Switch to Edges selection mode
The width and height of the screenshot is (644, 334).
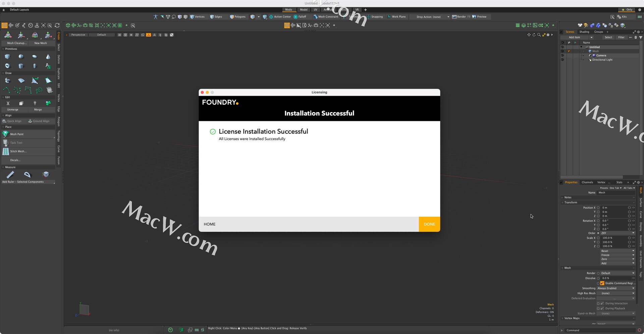click(216, 17)
